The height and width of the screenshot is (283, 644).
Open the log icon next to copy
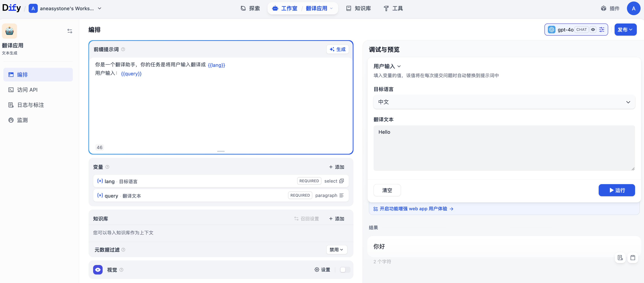620,258
